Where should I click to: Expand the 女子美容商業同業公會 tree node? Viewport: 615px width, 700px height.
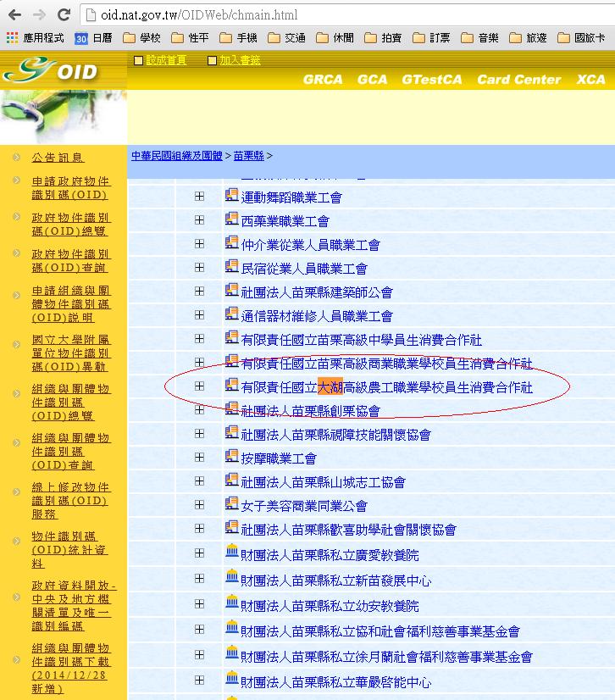click(199, 505)
